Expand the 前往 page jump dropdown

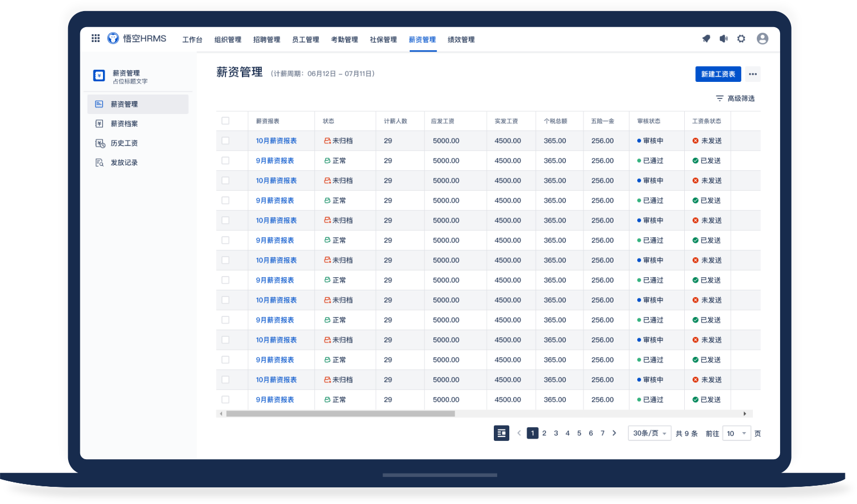[736, 433]
